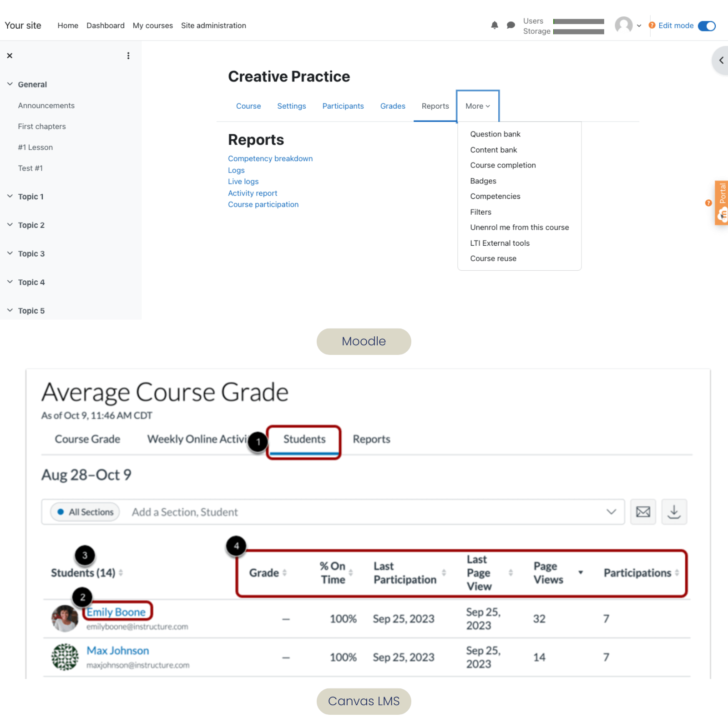
Task: Toggle Edit mode switch
Action: (707, 26)
